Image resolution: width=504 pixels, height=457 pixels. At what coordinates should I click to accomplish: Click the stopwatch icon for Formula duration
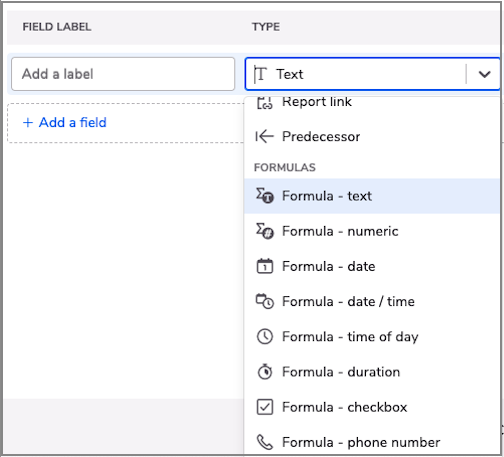point(265,372)
